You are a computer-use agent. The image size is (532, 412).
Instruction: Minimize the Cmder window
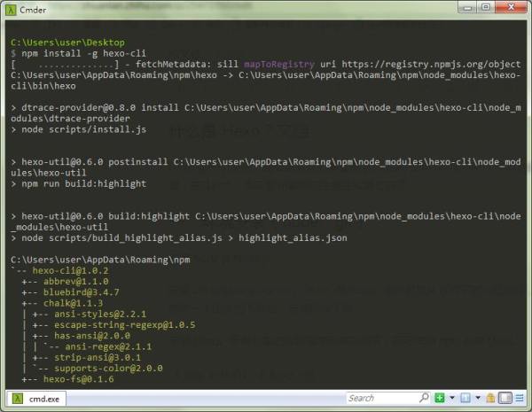[x=467, y=7]
